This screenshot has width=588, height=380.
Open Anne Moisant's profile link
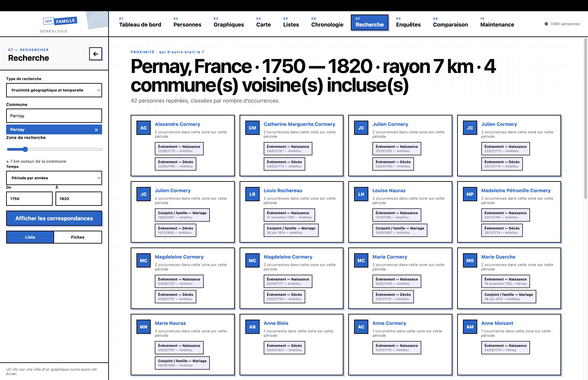click(497, 323)
